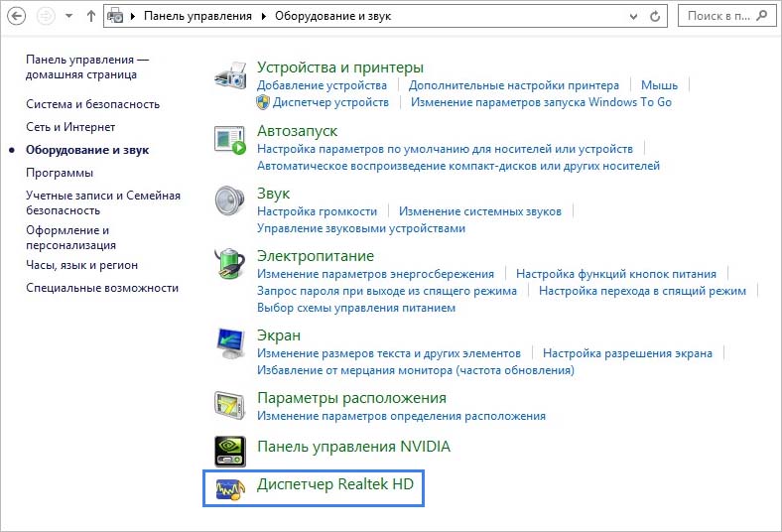Select Оборудование и звук breadcrumb

pos(332,16)
